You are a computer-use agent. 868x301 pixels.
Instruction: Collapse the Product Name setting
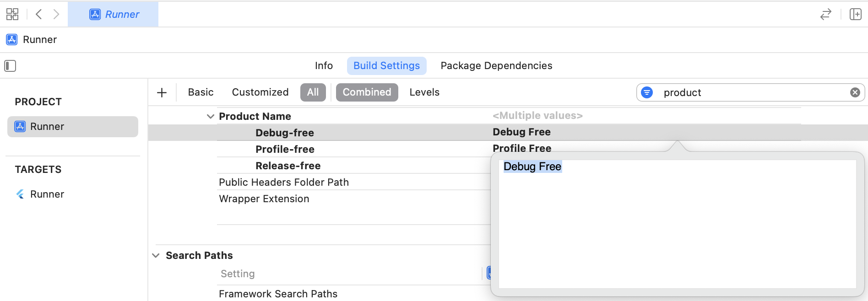coord(211,117)
